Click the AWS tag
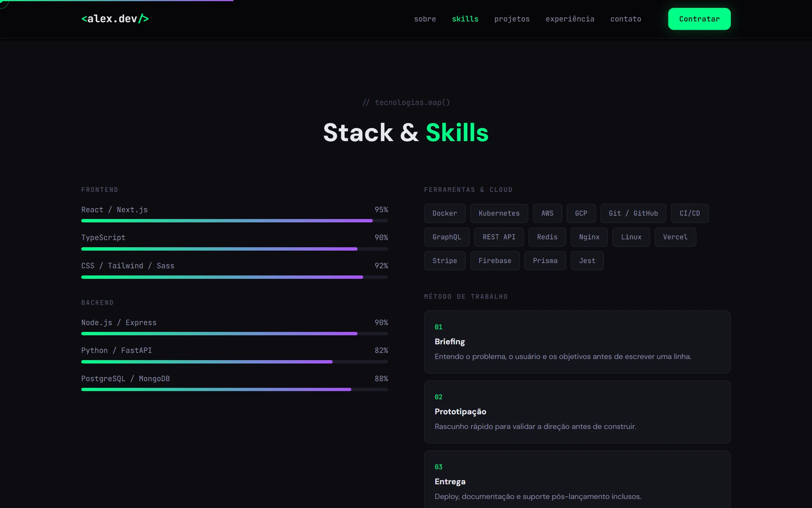 [x=547, y=213]
